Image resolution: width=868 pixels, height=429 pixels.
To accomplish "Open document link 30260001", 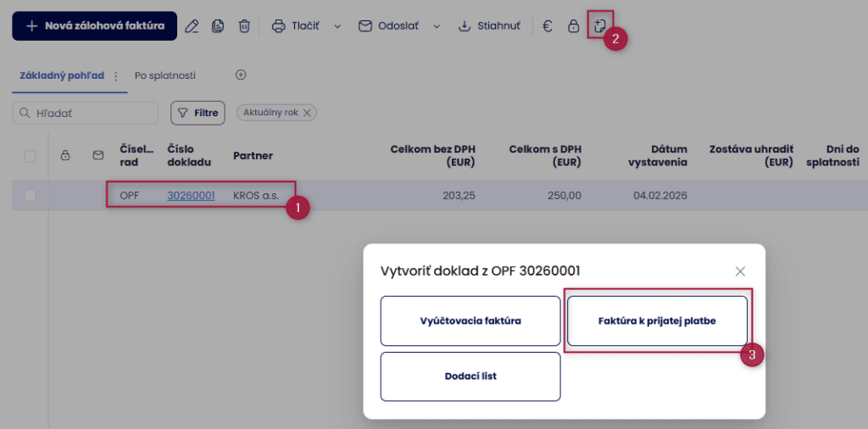I will [x=191, y=195].
